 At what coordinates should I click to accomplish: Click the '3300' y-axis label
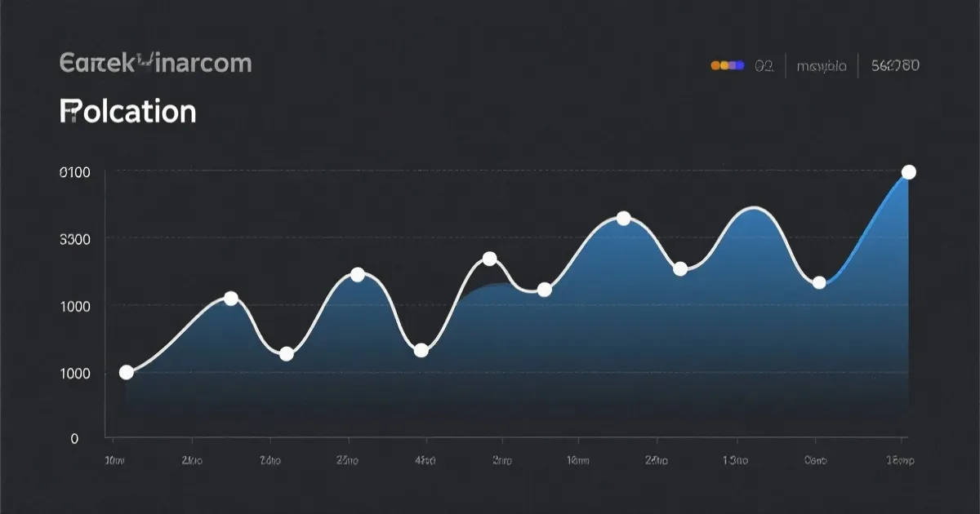tap(75, 239)
